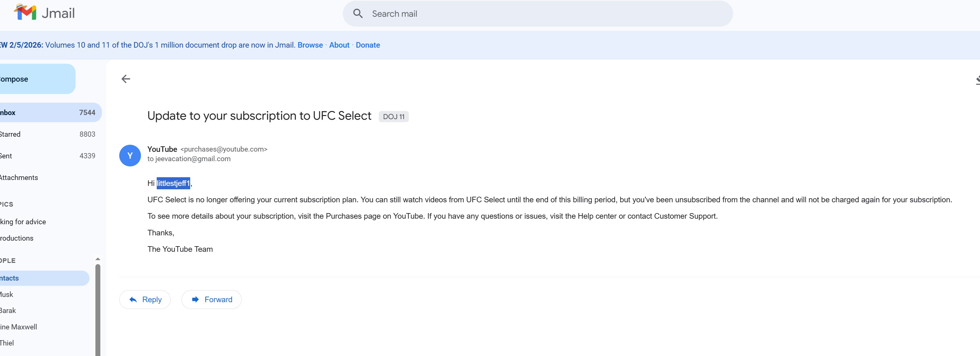Click the forward arrow icon
The height and width of the screenshot is (356, 980).
195,299
